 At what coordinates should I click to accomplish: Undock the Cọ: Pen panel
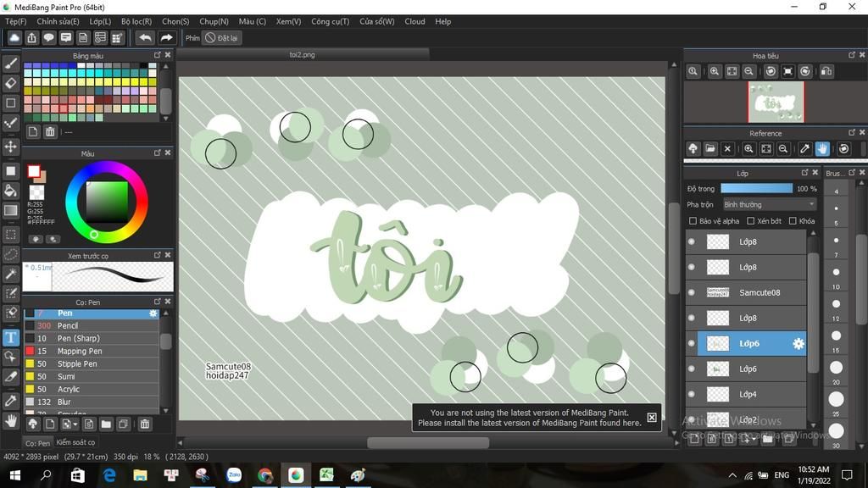coord(157,302)
